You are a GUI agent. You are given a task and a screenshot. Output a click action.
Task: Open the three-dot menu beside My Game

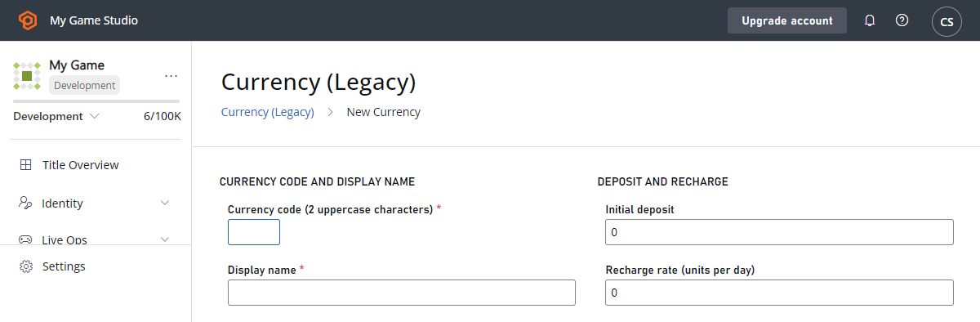point(171,75)
